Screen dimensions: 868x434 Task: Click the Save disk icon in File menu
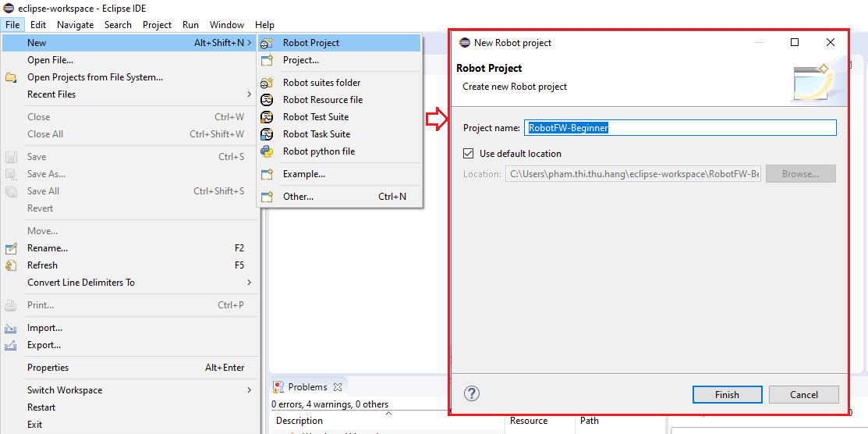[x=11, y=157]
